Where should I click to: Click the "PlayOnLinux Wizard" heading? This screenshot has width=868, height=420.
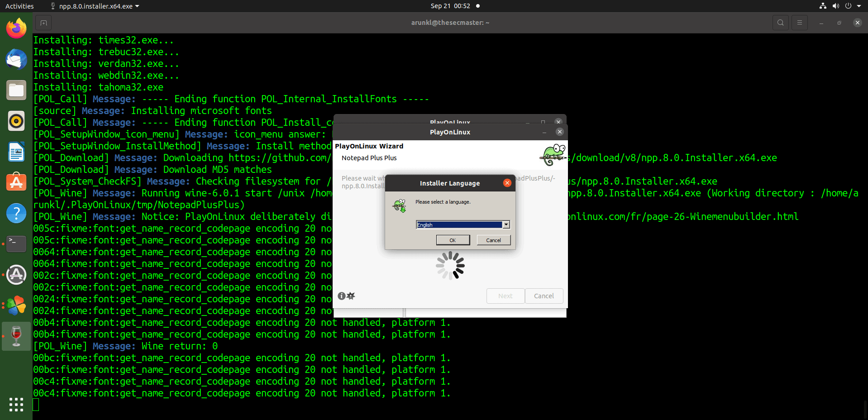pos(369,146)
